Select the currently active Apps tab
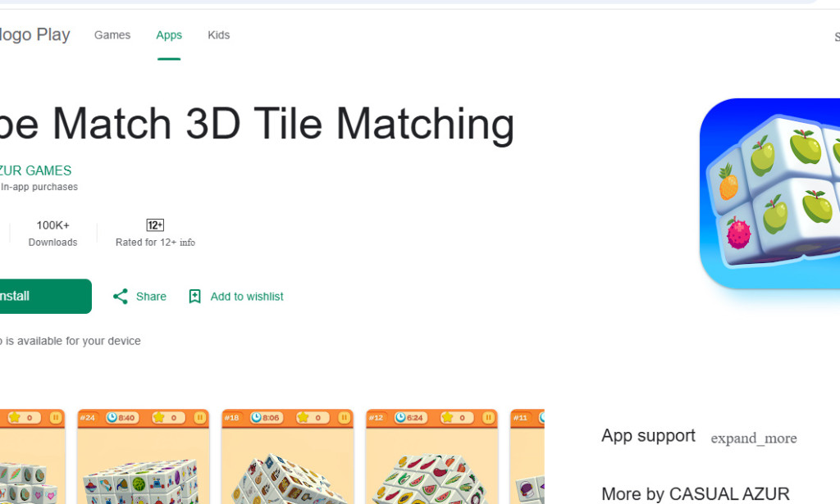The image size is (840, 504). coord(168,34)
